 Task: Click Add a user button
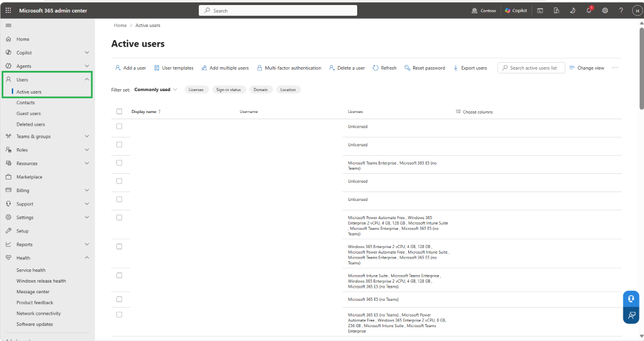click(131, 68)
